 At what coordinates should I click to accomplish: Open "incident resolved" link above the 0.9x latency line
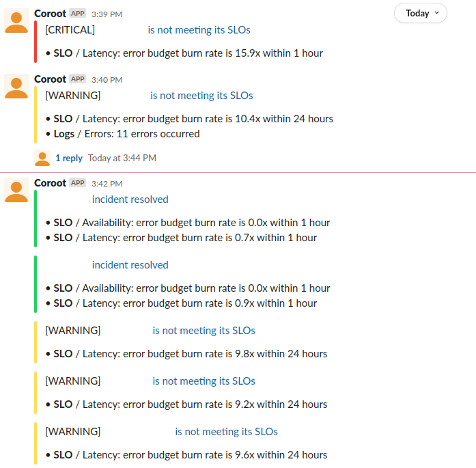point(130,265)
